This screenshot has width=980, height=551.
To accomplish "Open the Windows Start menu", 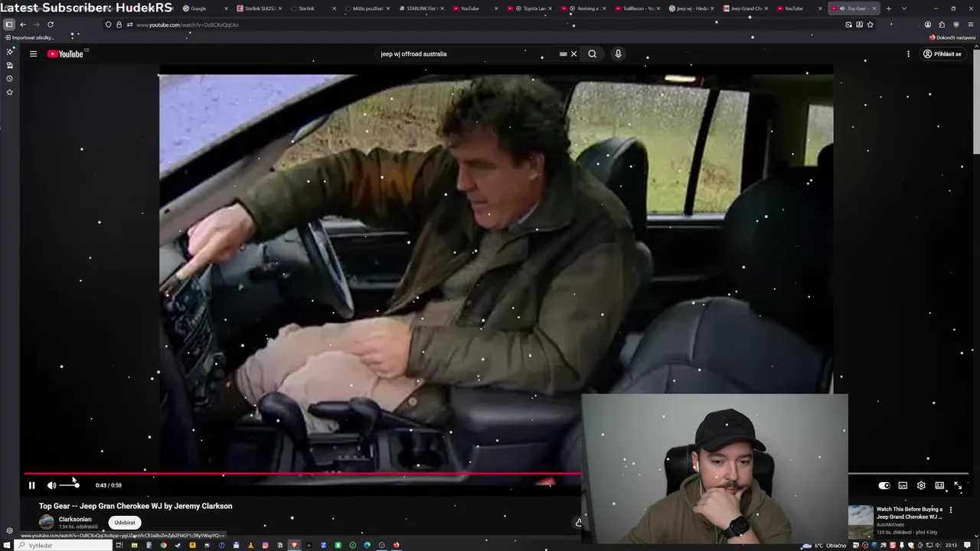I will click(x=6, y=545).
